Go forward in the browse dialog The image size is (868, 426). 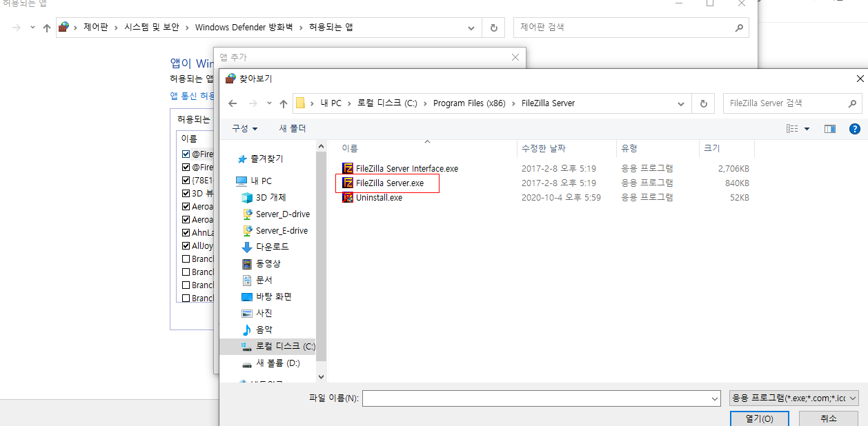click(x=253, y=103)
